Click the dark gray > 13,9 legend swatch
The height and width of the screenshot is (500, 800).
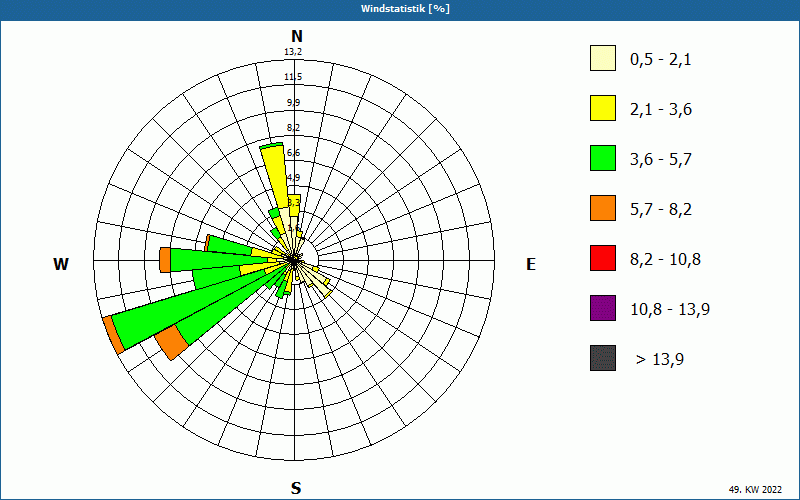click(x=603, y=358)
